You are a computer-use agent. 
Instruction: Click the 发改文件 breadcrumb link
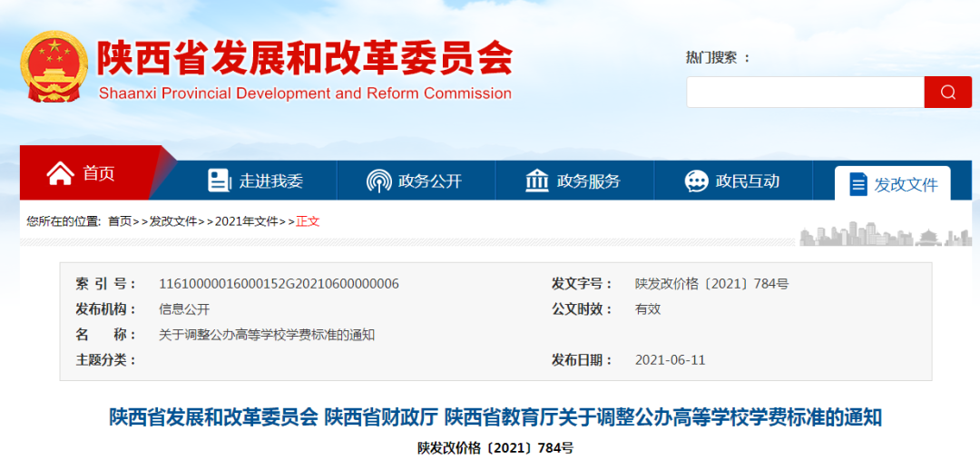click(172, 221)
